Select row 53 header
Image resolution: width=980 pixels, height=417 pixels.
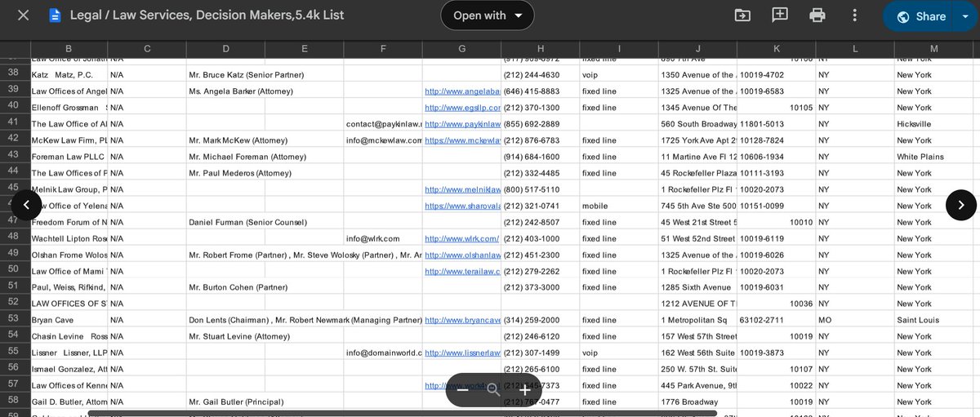(x=15, y=320)
